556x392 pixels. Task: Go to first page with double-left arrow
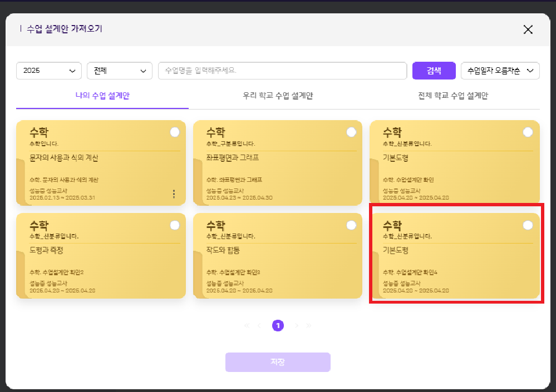[247, 326]
